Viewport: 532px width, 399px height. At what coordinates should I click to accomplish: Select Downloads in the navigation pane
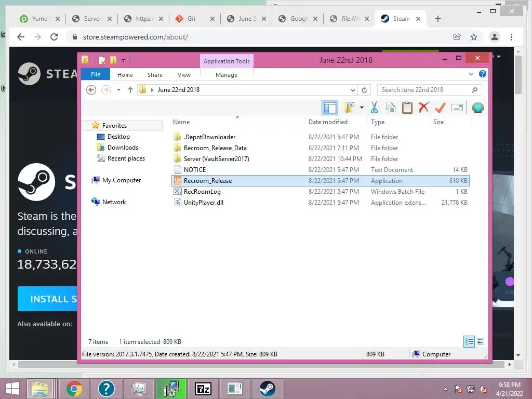coord(123,147)
